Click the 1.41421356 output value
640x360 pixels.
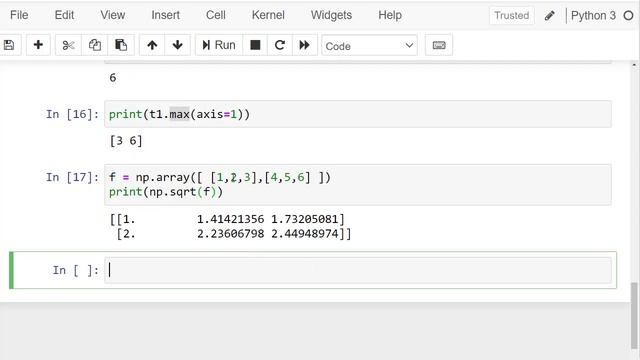point(230,219)
